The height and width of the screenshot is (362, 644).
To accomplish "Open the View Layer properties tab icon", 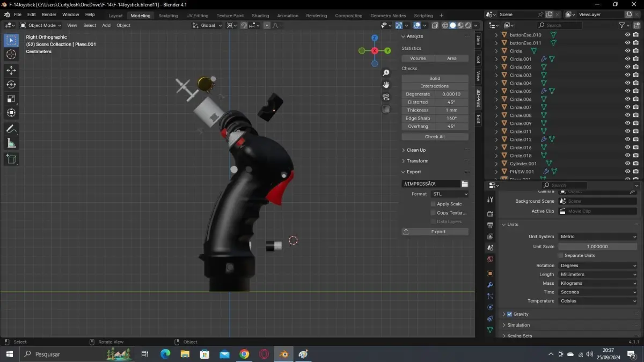I will click(x=490, y=237).
